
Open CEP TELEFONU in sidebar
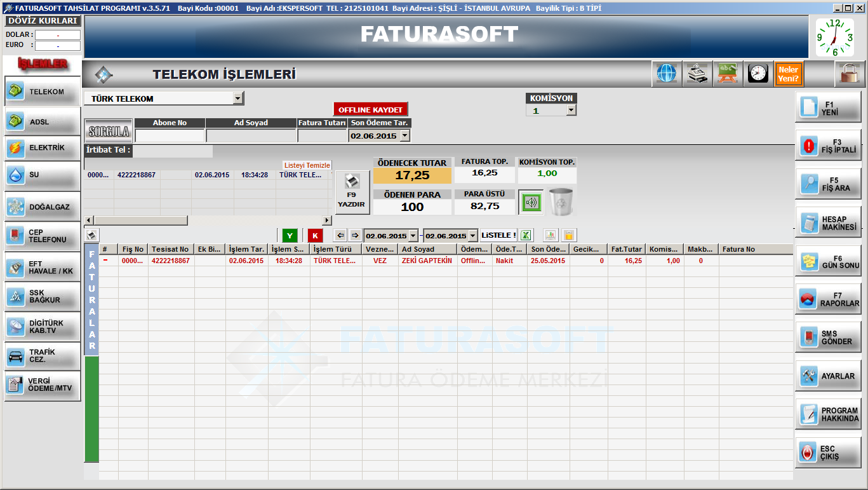(43, 236)
